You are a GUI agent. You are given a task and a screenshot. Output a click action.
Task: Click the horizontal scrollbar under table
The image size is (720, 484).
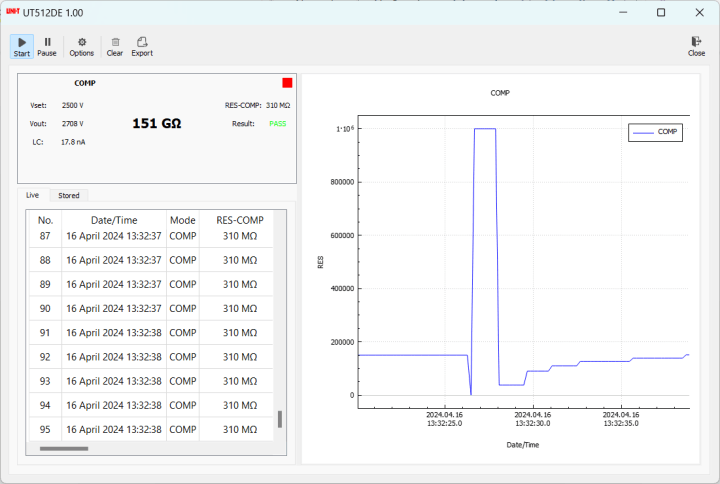coord(63,449)
